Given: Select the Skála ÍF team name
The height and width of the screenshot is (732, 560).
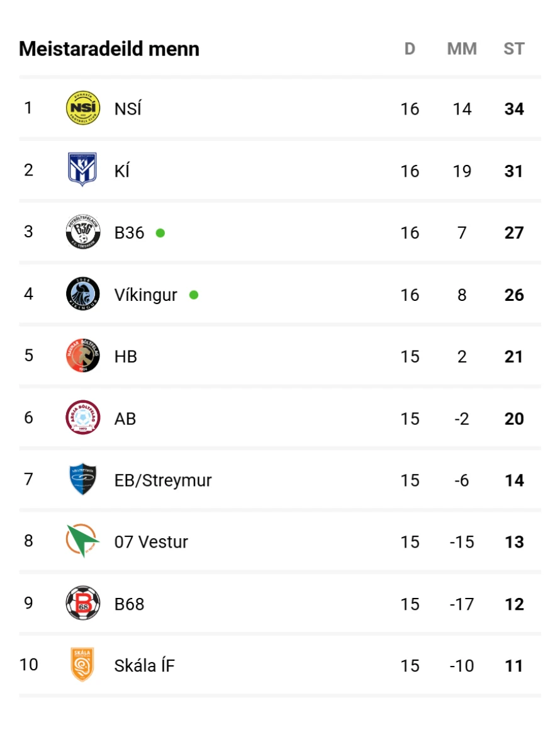Looking at the screenshot, I should [144, 665].
